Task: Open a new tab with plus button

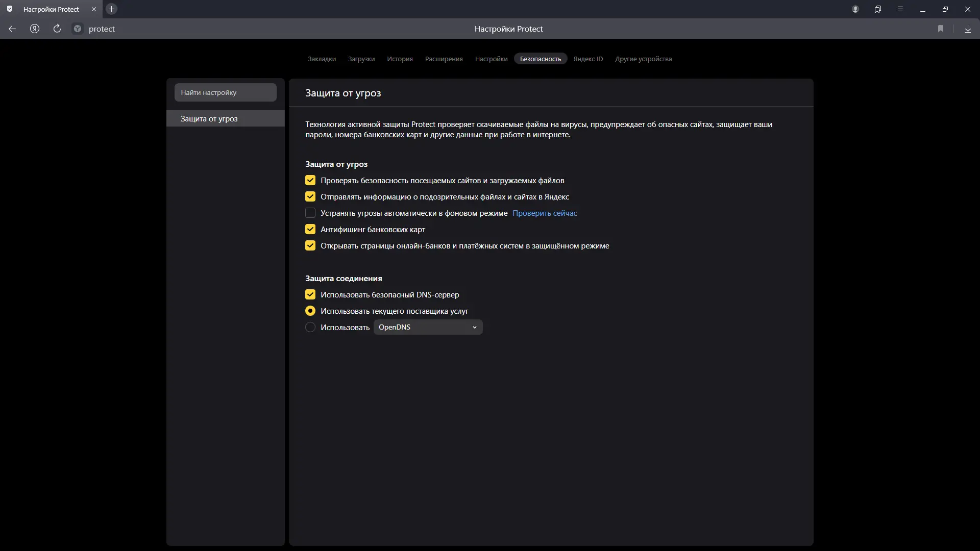Action: pos(112,9)
